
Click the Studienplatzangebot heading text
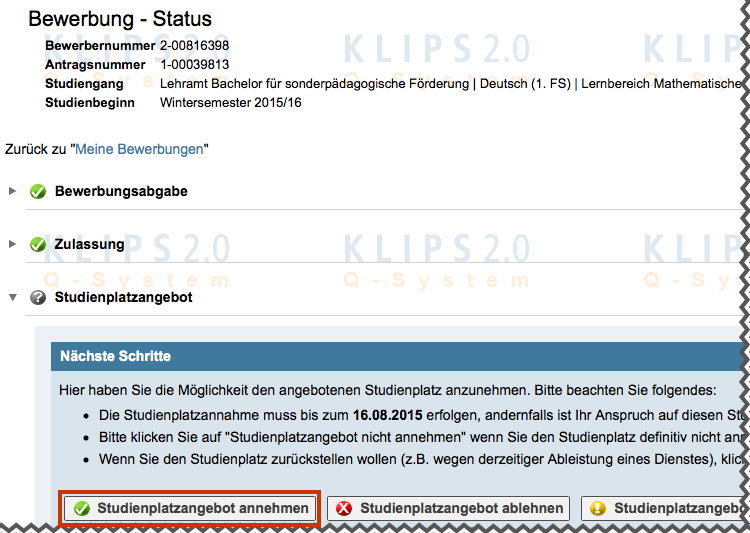pos(123,297)
